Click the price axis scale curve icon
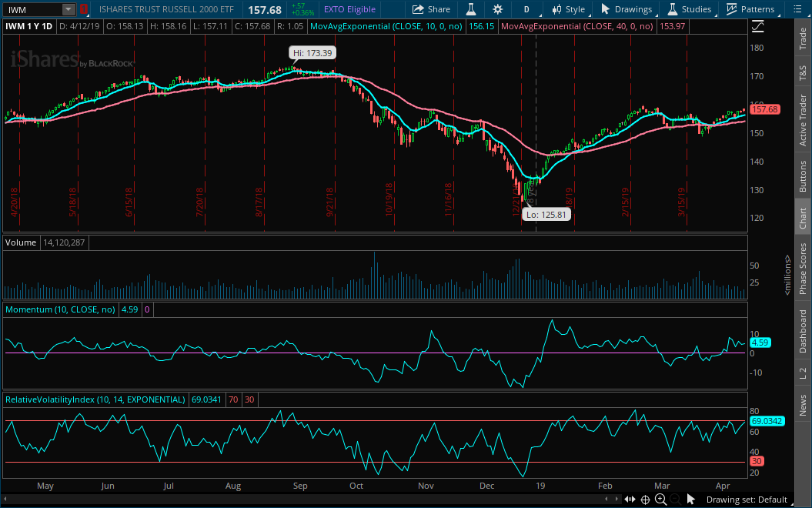The image size is (812, 508). point(757,27)
